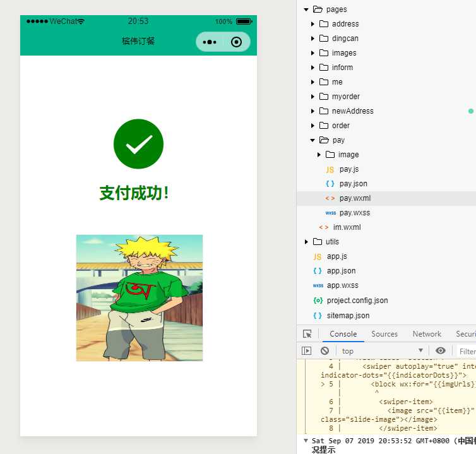Click the green payment success checkmark icon
476x454 pixels.
[x=138, y=143]
